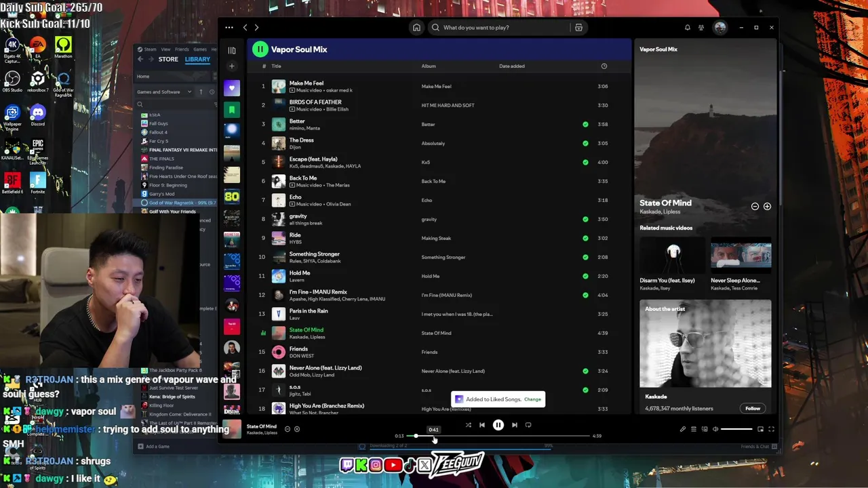Screen dimensions: 868x488
Task: Click the song progress bar
Action: 498,436
